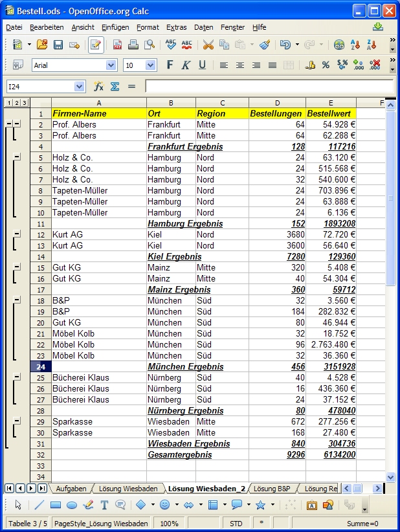Switch to the Lösung B&P sheet tab
This screenshot has height=532, width=400.
coord(272,488)
